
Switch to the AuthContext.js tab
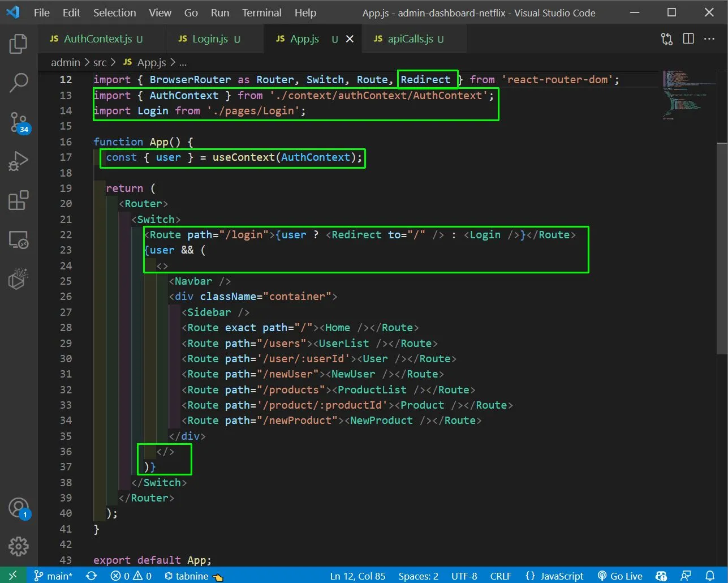tap(102, 39)
